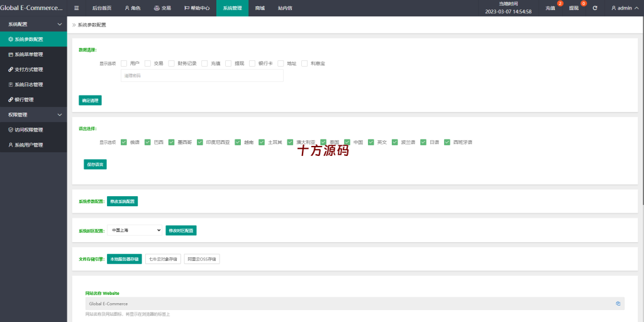Open 充值 notifications with badge 2
Image resolution: width=644 pixels, height=322 pixels.
[550, 8]
